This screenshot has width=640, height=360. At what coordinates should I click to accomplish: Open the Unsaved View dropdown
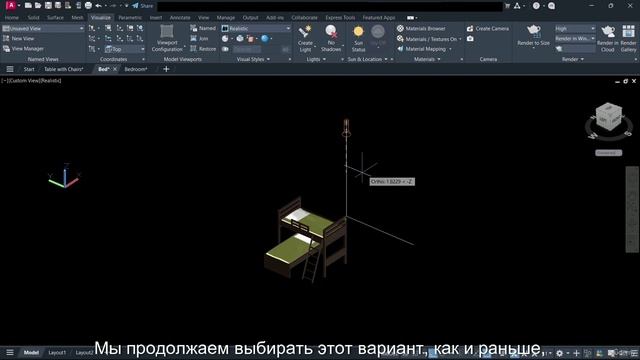coord(43,28)
